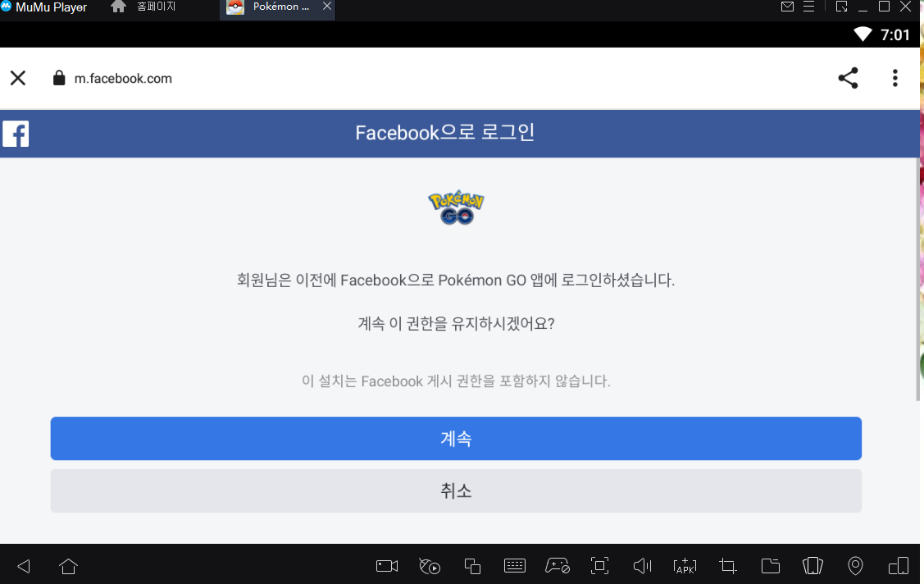Screen dimensions: 924x584
Task: Click the MuMu window resize-mode icon
Action: tap(842, 7)
